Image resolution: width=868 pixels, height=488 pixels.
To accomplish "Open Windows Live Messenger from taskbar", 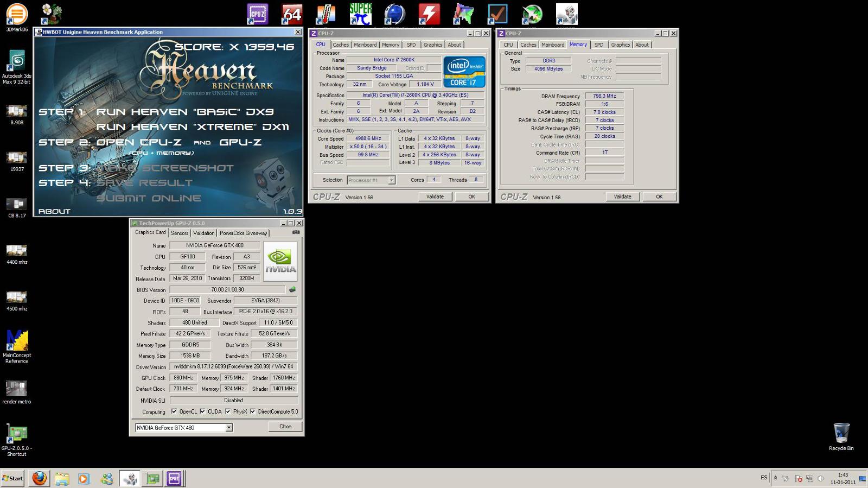I will coord(107,478).
